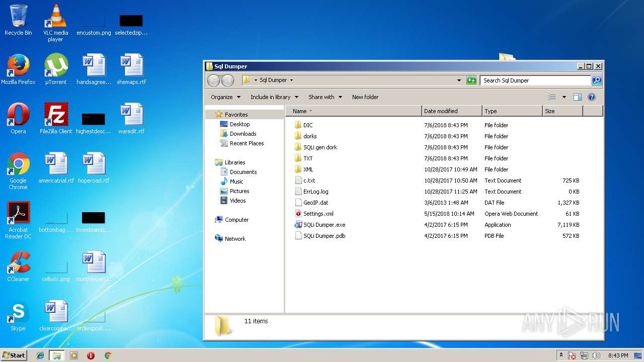Open the Opera desktop shortcut
Screen dimensions: 644x362
(18, 119)
